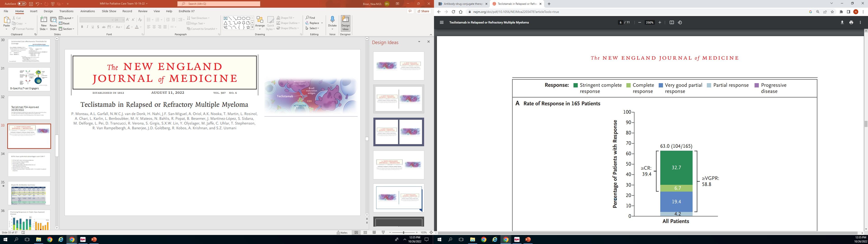868x244 pixels.
Task: Bookmark this page with the star icon
Action: (x=832, y=12)
